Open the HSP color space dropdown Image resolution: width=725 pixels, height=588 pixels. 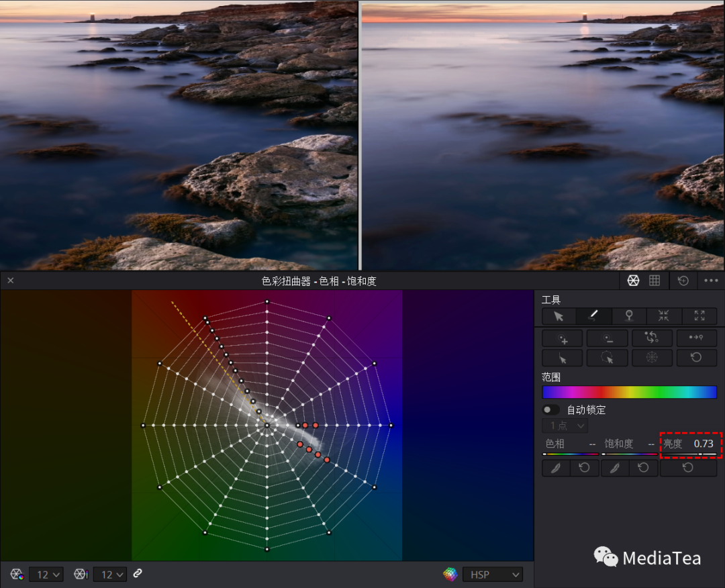(493, 575)
